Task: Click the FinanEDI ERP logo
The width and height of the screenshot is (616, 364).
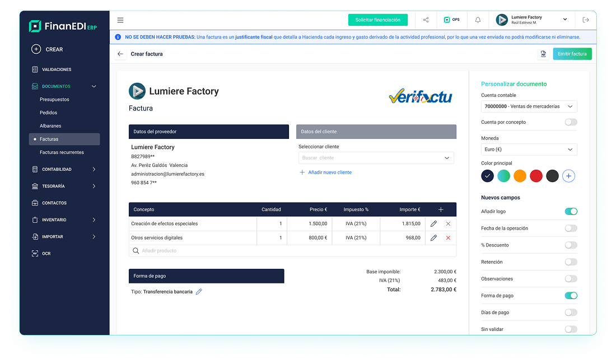Action: coord(63,26)
